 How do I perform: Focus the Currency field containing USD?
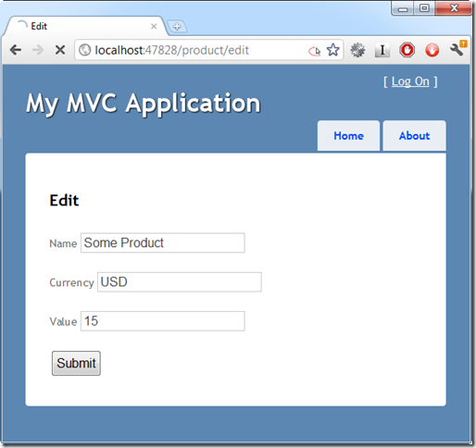click(x=180, y=282)
